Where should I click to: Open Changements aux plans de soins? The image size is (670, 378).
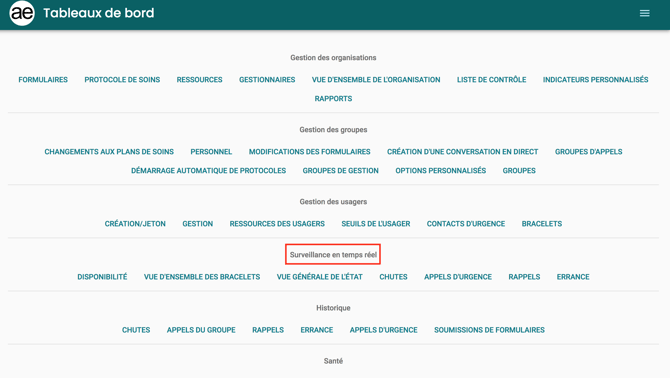(109, 152)
